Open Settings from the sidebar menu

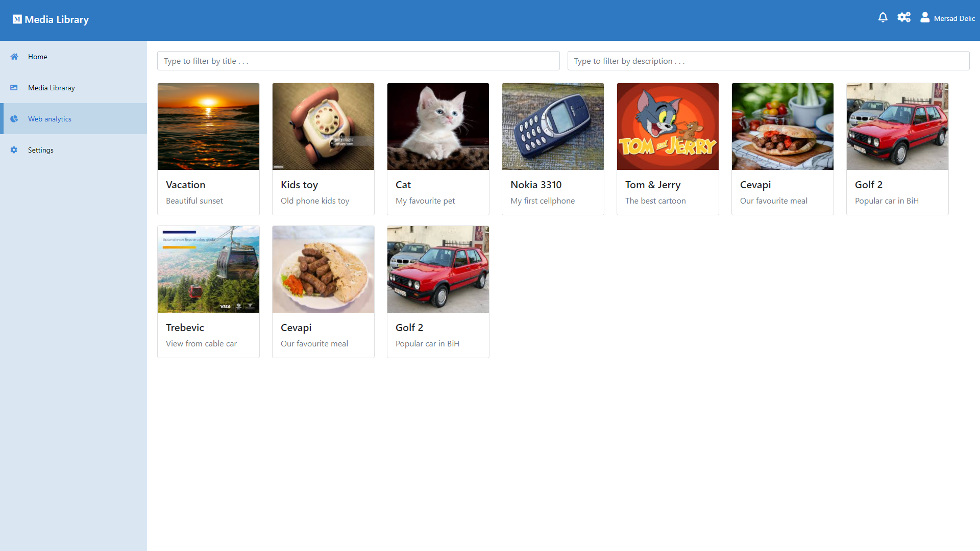[40, 150]
